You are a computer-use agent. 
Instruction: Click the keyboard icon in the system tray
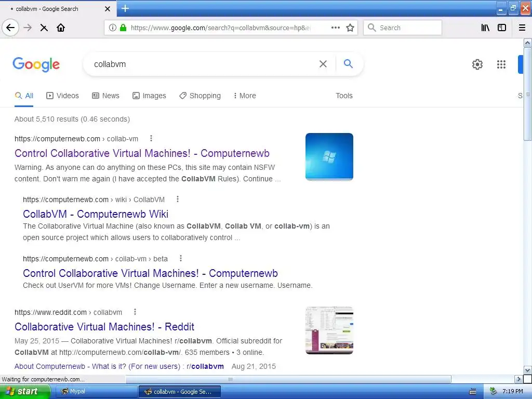[x=472, y=392]
